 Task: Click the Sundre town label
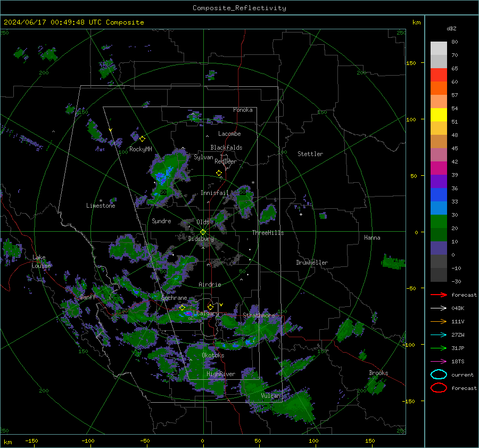161,221
